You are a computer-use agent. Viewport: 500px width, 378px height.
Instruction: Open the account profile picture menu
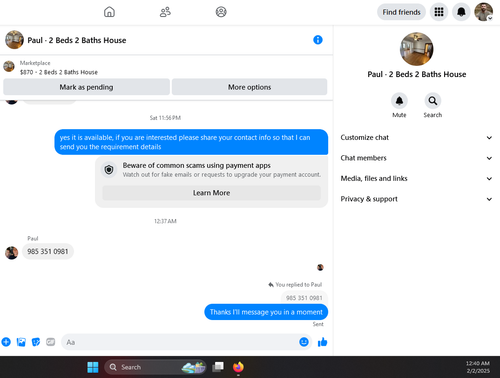[484, 12]
